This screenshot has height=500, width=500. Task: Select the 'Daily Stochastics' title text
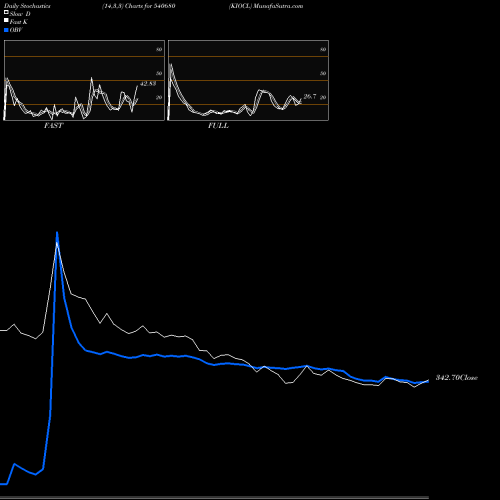(27, 6)
